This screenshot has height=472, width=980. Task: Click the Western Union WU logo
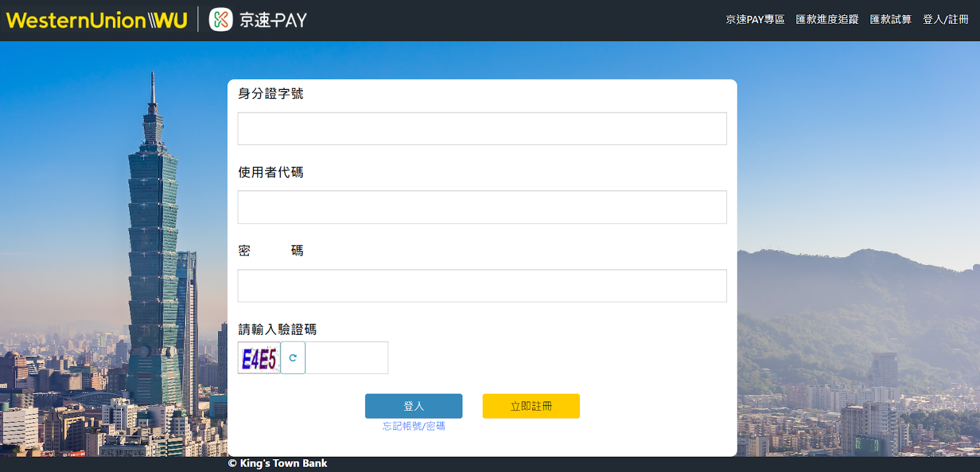(x=97, y=20)
